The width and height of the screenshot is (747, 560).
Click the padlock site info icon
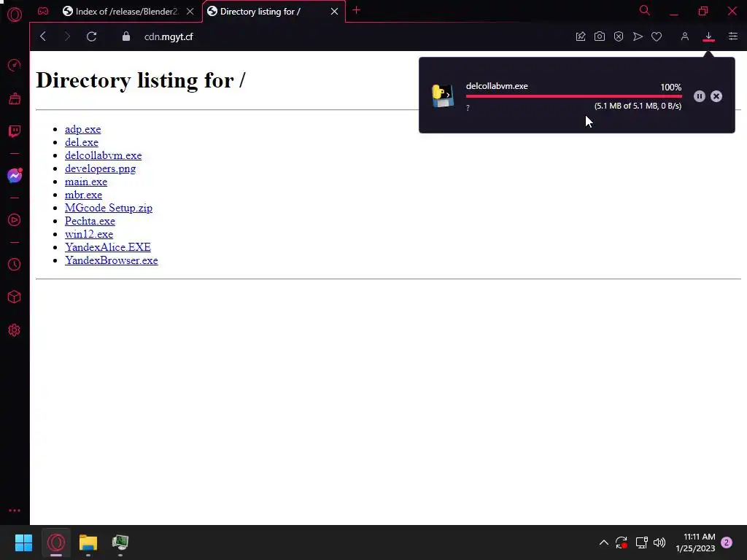click(126, 36)
